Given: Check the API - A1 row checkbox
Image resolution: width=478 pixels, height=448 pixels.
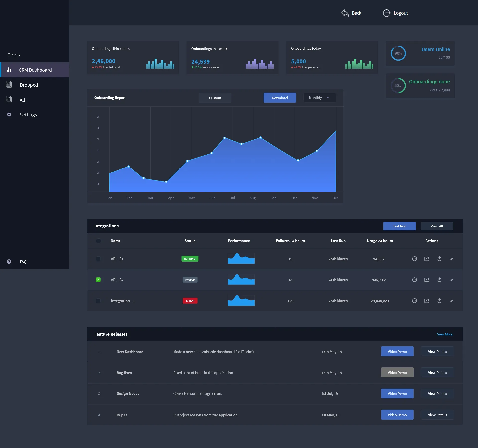Looking at the screenshot, I should [98, 259].
